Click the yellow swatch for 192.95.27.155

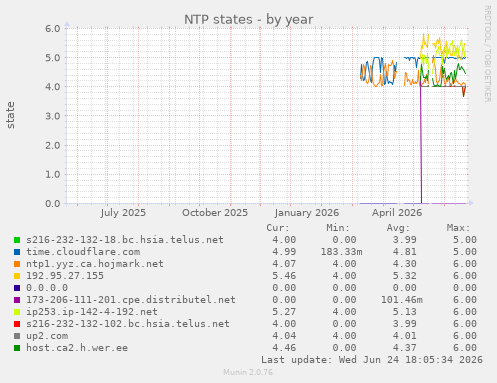tap(17, 276)
